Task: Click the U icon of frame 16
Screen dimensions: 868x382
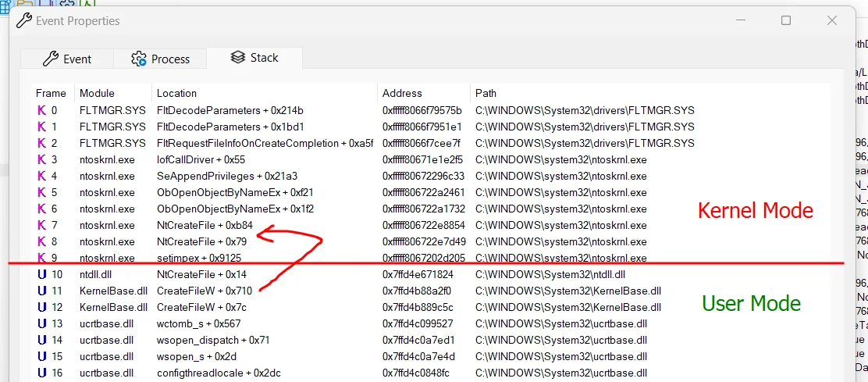Action: pos(42,373)
